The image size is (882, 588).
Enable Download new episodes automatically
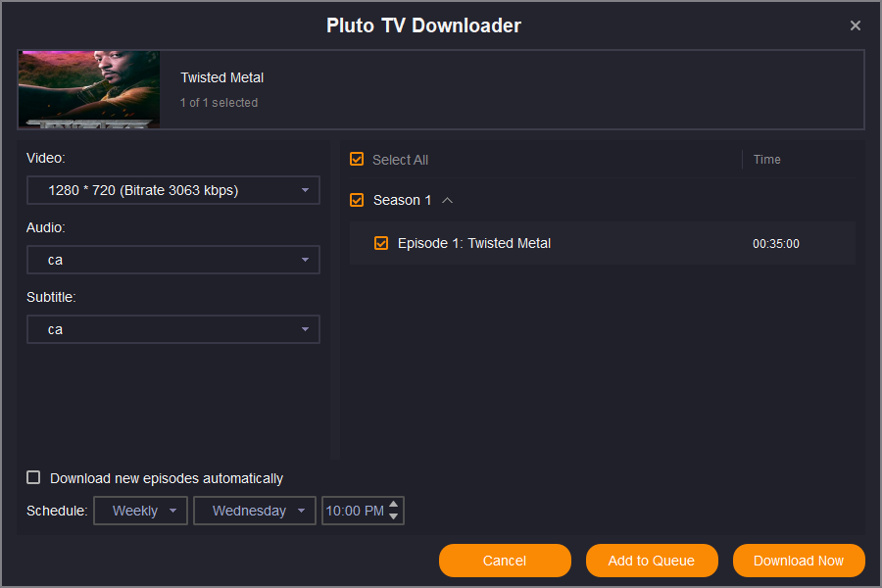click(33, 477)
